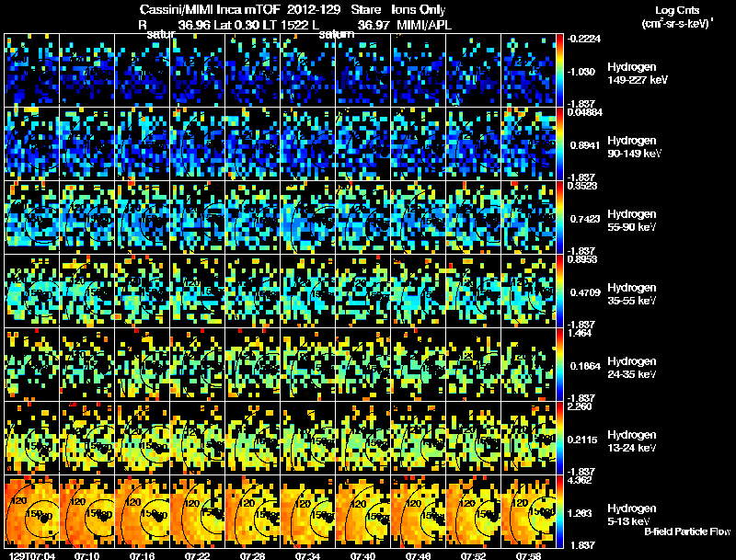Select the 5-13 keV panel at 07:40

point(362,511)
